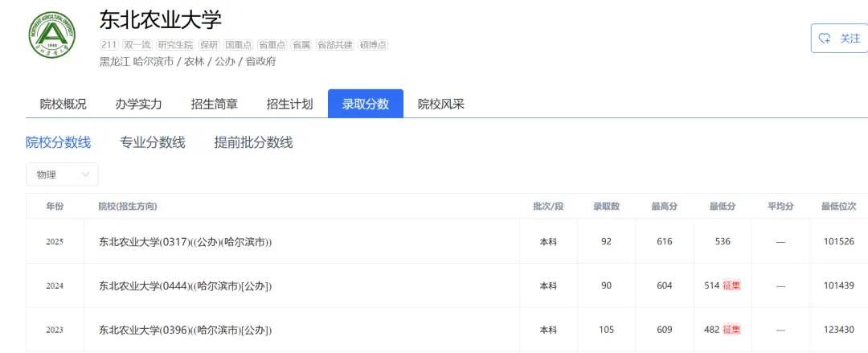This screenshot has height=353, width=868.
Task: Click the 2024 year cell
Action: [x=55, y=286]
